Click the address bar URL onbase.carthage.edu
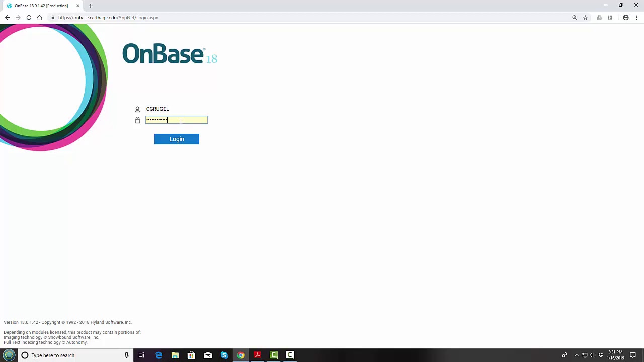 coord(108,18)
